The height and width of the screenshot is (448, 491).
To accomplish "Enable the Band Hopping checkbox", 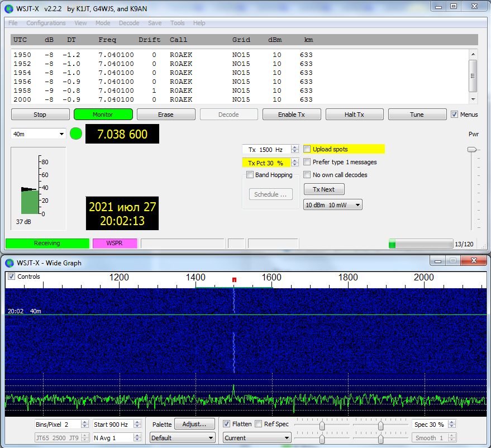I will (x=250, y=175).
